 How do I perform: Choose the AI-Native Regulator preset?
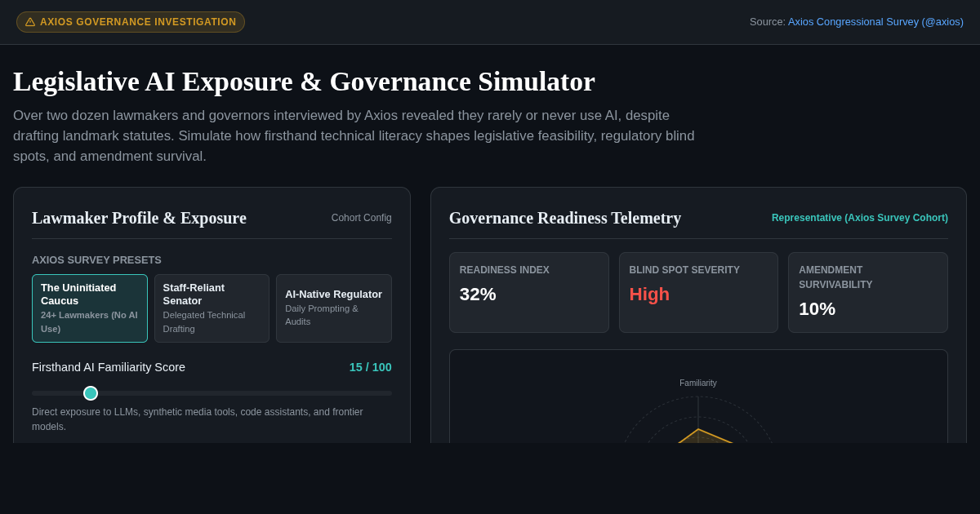[x=334, y=308]
